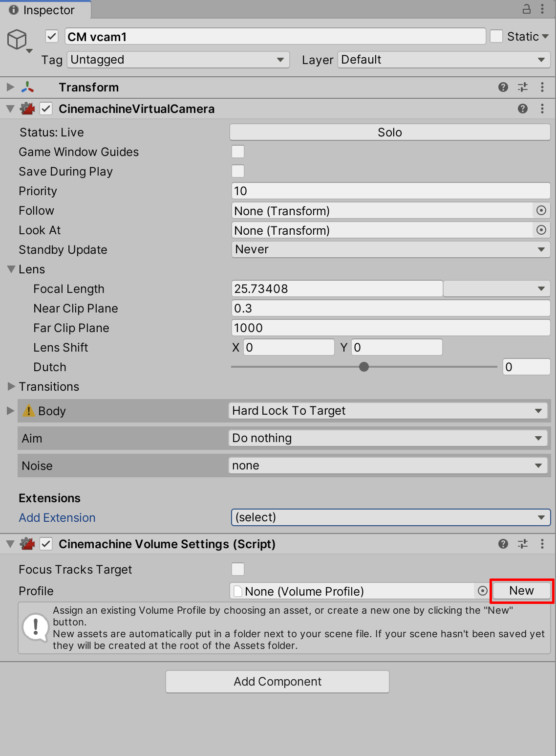Click the Add Extension link
This screenshot has height=756, width=556.
pos(57,517)
